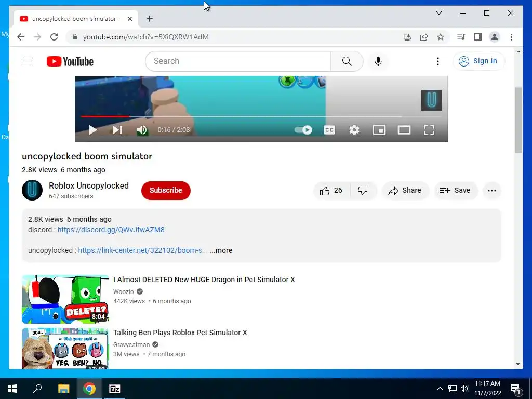Open Windows taskbar search

37,389
